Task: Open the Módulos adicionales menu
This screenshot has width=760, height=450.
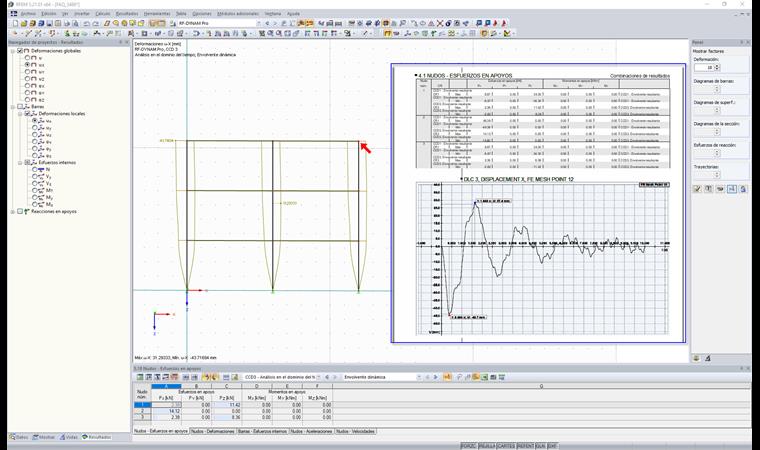Action: 238,14
